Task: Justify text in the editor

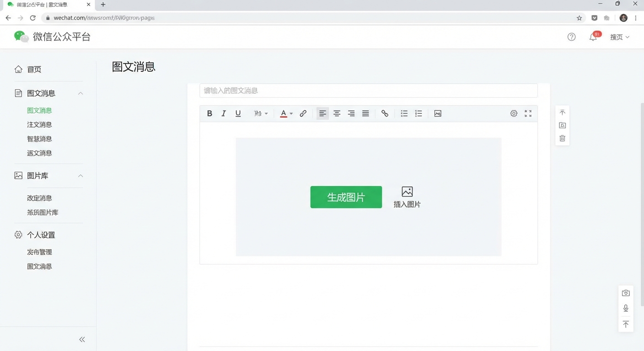Action: coord(365,113)
